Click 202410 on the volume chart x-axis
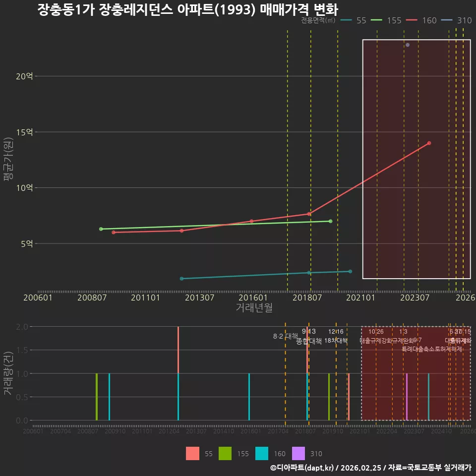 pyautogui.click(x=441, y=431)
